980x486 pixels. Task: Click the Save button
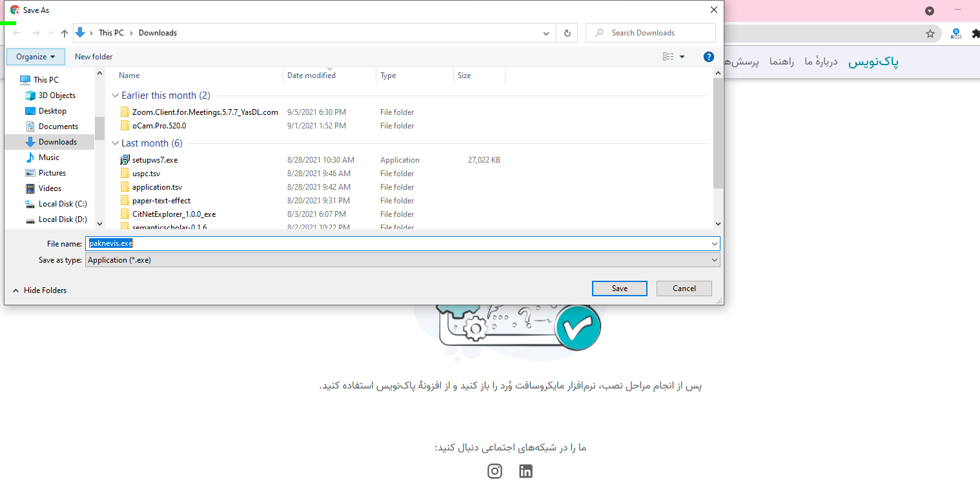click(x=620, y=289)
